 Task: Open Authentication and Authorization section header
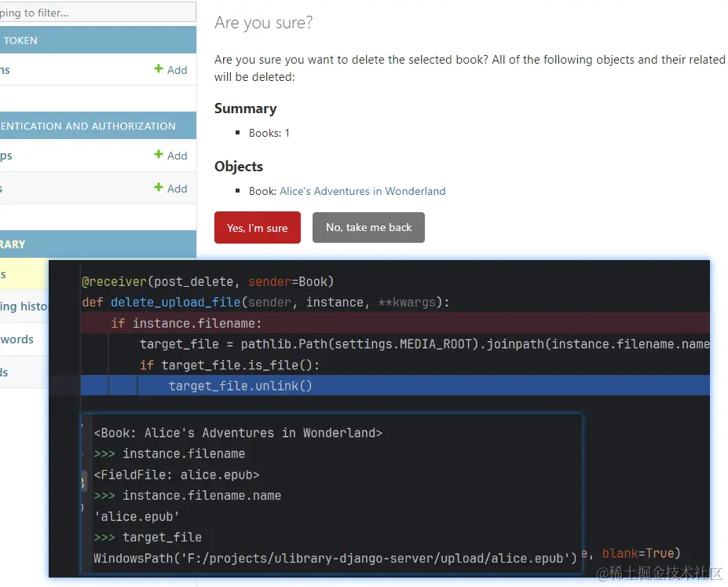tap(97, 126)
